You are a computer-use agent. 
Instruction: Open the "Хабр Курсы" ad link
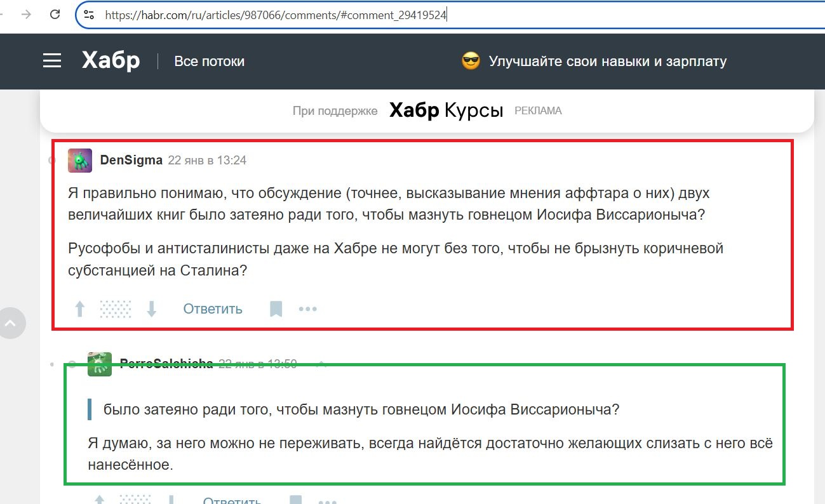point(444,110)
